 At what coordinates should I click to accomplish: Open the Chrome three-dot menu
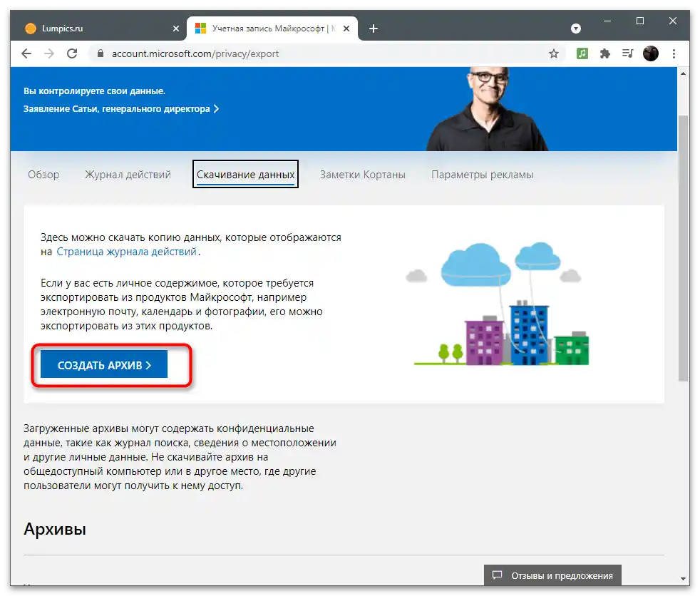[x=674, y=53]
